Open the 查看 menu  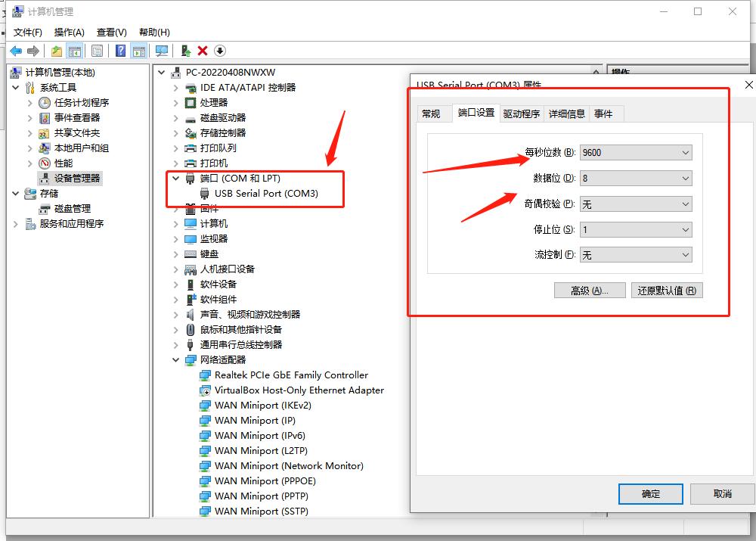pos(110,32)
